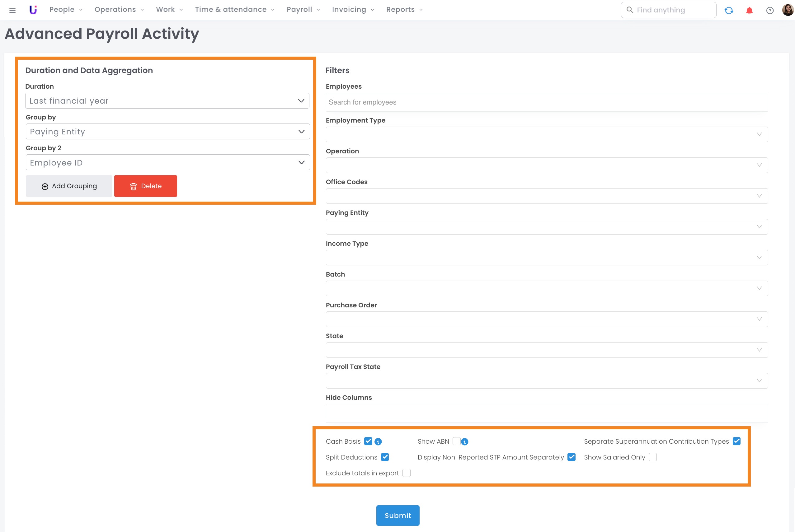Click the Show ABN info icon
The width and height of the screenshot is (795, 532).
[465, 442]
